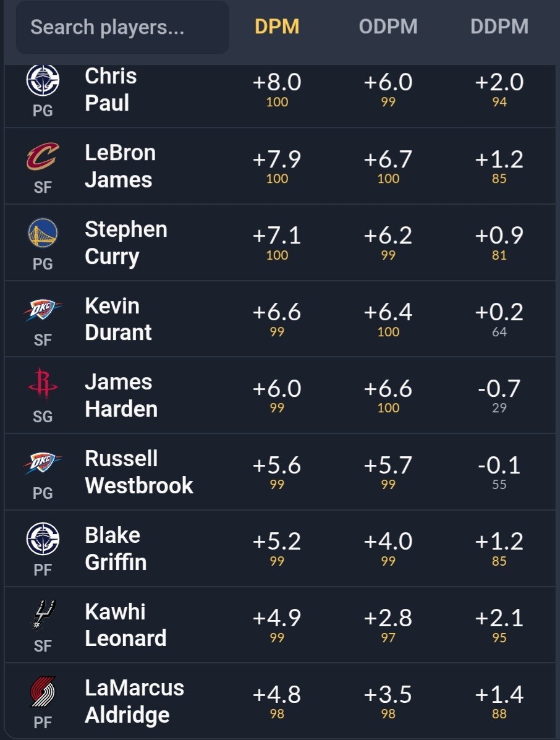The width and height of the screenshot is (560, 740).
Task: Focus the Search players input field
Action: tap(122, 27)
